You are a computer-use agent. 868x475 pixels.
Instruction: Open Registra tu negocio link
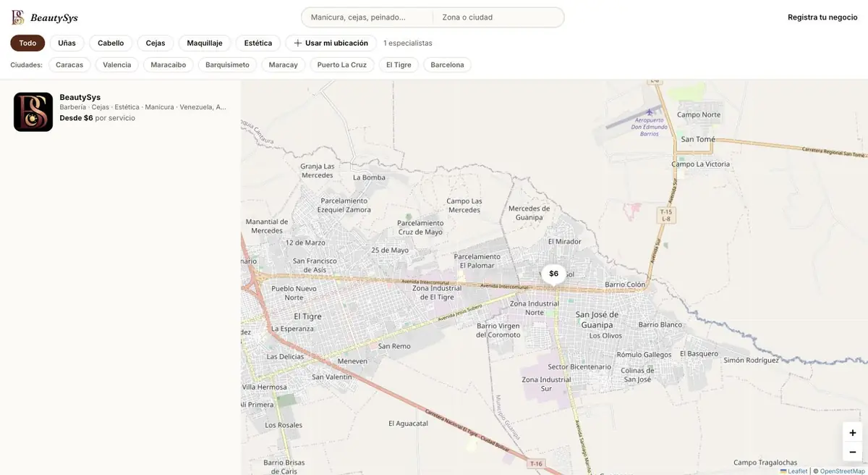pyautogui.click(x=822, y=17)
